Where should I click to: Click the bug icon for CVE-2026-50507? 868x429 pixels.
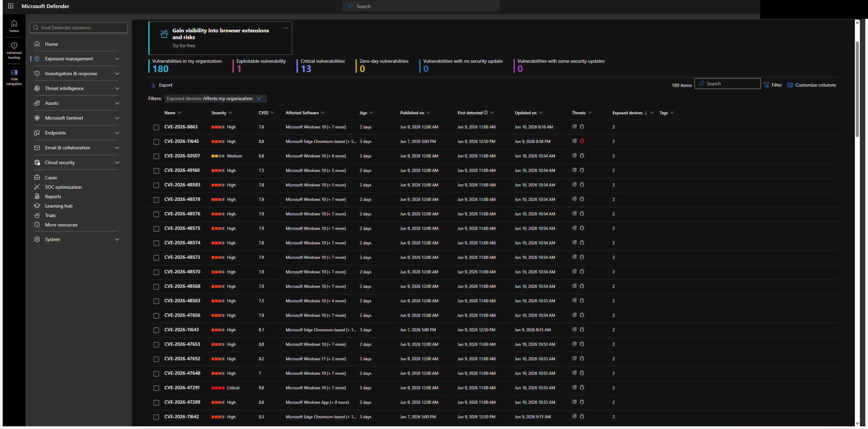(582, 156)
